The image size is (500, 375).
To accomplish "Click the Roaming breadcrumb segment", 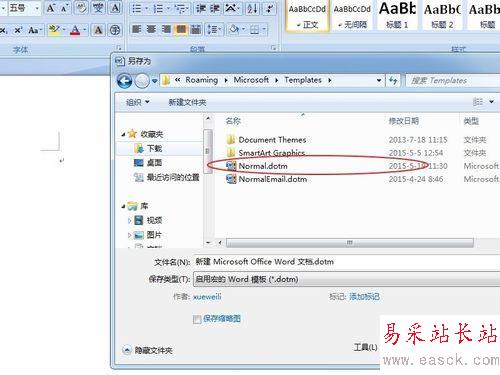I will click(x=201, y=80).
